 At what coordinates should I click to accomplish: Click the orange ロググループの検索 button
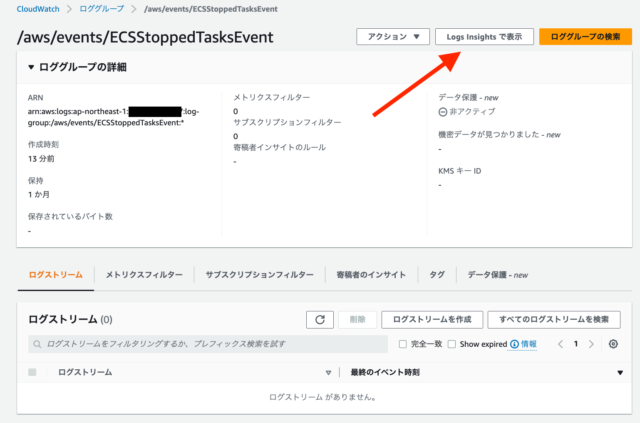[x=585, y=37]
